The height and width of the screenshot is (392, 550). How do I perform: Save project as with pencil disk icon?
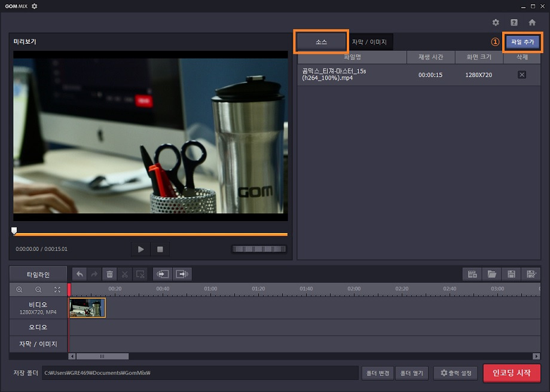[531, 274]
